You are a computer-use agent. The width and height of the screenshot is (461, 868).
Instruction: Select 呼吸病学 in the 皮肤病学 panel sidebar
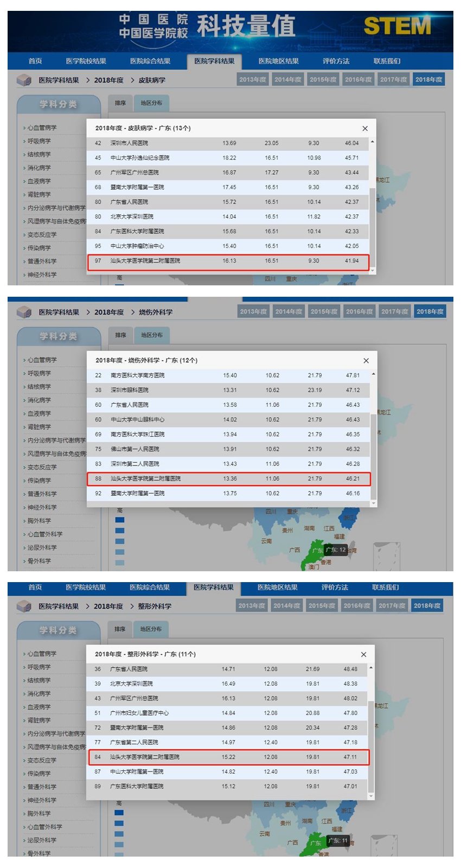tap(39, 141)
